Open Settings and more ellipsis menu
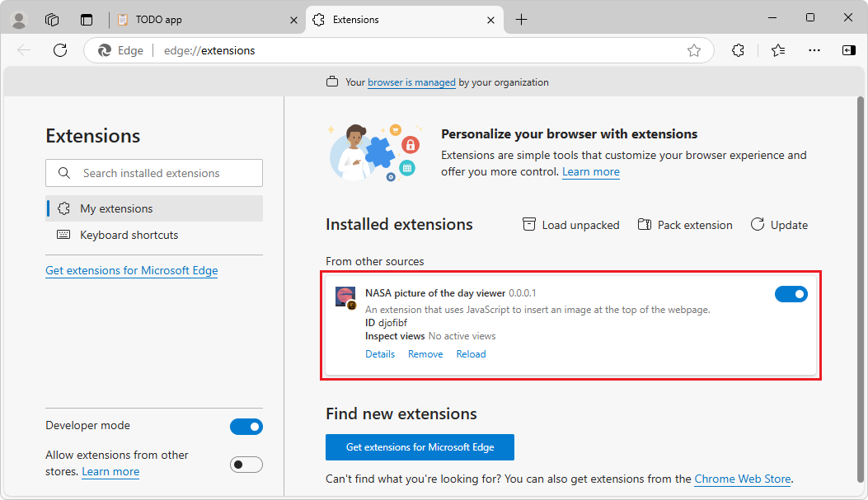Viewport: 868px width, 500px height. pyautogui.click(x=814, y=50)
